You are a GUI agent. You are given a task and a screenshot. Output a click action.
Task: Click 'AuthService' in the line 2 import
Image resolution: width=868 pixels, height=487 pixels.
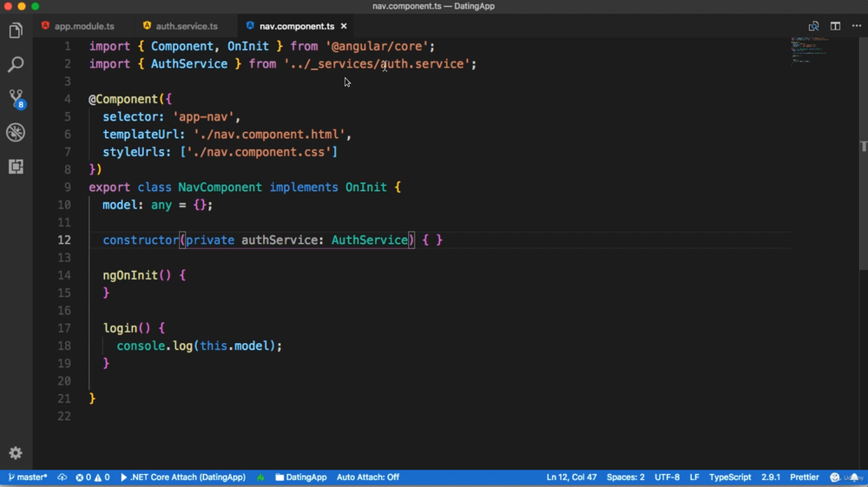point(188,63)
